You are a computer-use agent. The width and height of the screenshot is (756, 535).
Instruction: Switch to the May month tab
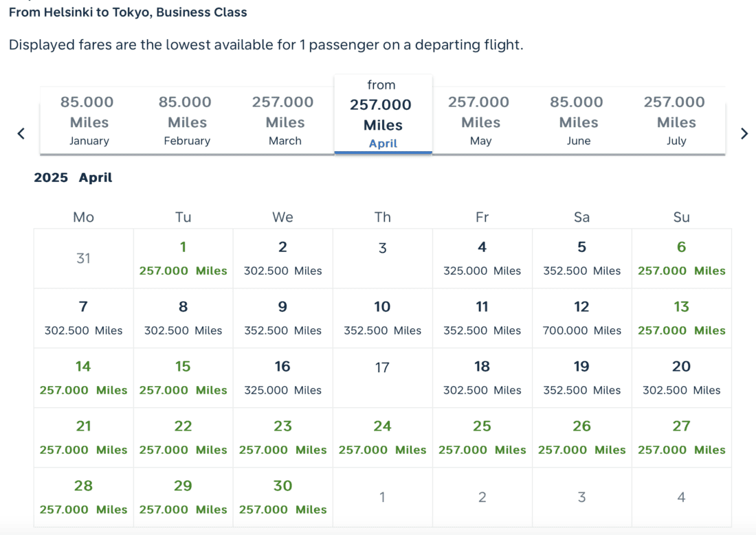point(480,121)
